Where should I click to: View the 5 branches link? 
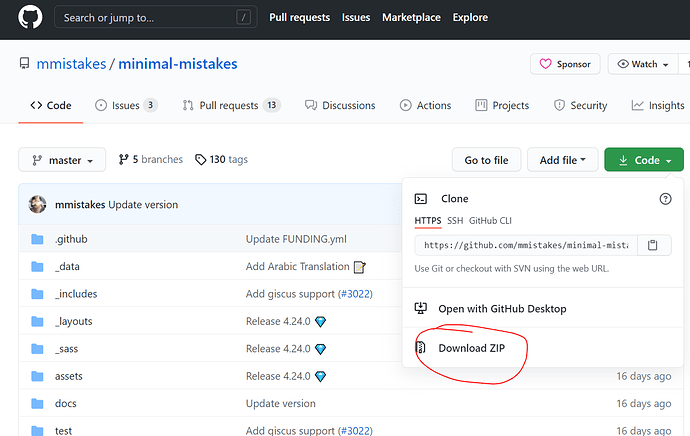tap(150, 159)
